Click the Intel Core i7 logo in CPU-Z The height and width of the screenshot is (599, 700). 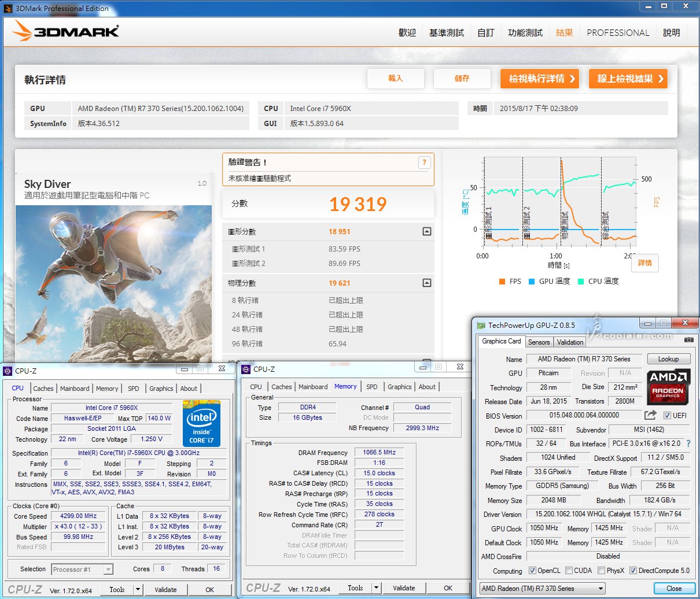[x=202, y=423]
